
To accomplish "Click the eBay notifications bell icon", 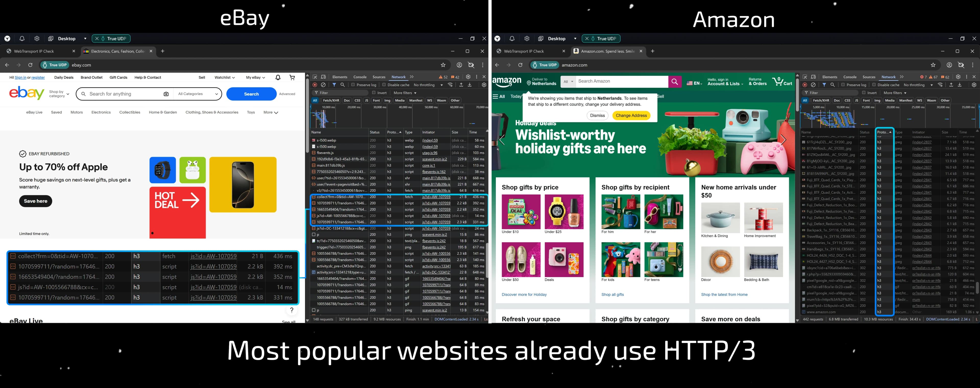I will 278,77.
